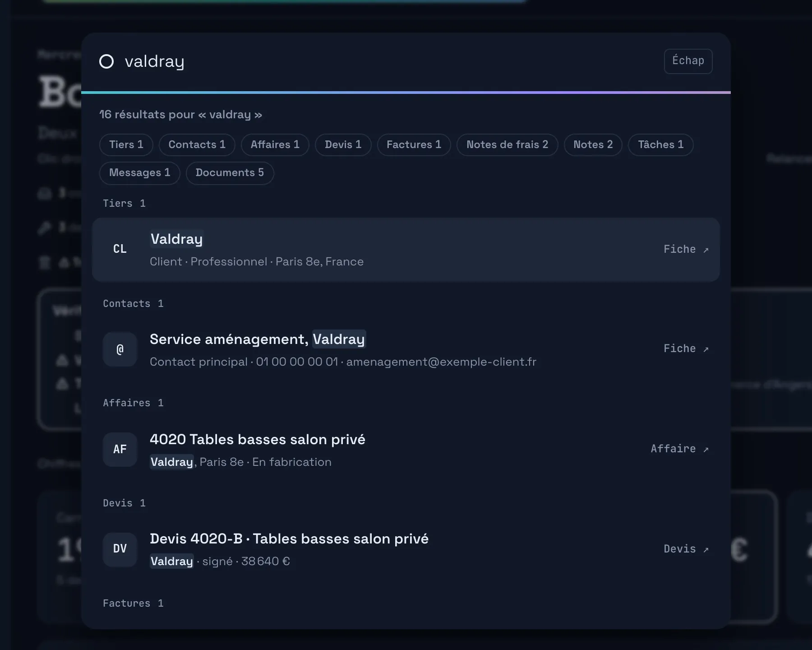
Task: Filter results by Devis 1 chip
Action: click(x=343, y=145)
